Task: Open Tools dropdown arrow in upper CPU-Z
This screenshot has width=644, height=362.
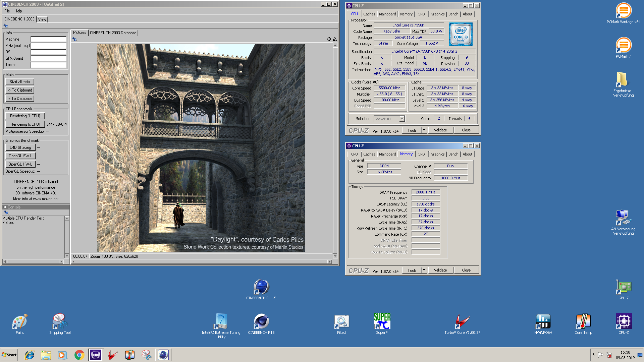Action: tap(424, 130)
